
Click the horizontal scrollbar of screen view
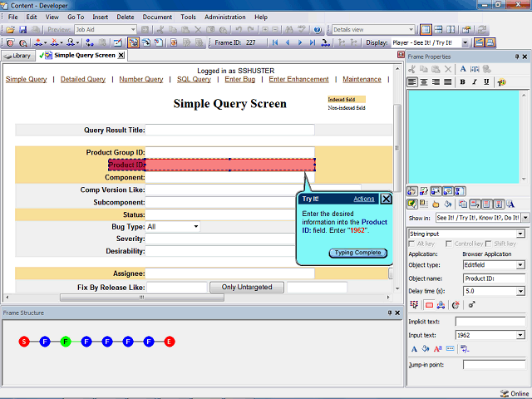pos(142,298)
